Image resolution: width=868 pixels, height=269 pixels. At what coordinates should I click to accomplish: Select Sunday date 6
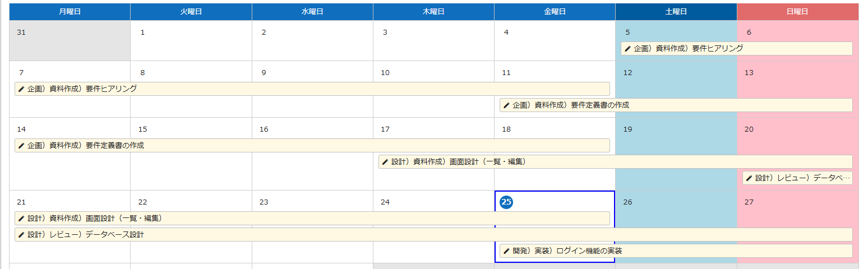click(x=749, y=33)
